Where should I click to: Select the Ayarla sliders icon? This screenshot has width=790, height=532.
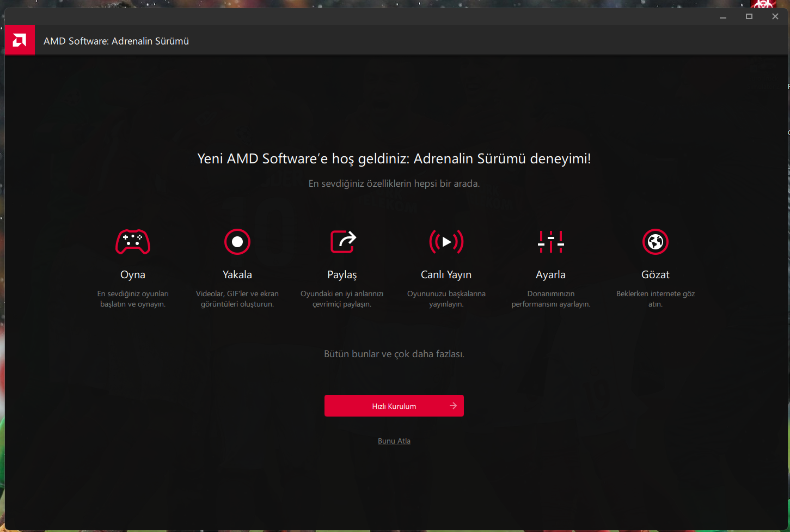point(551,242)
